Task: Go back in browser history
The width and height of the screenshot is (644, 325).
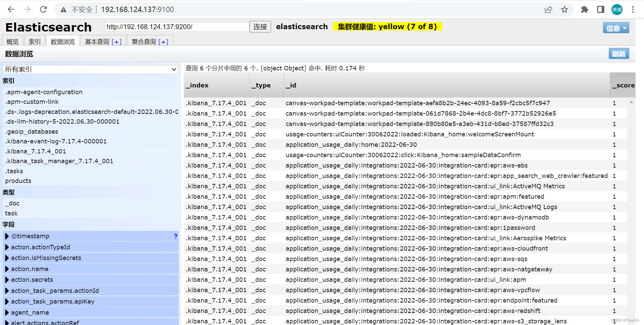Action: click(11, 9)
